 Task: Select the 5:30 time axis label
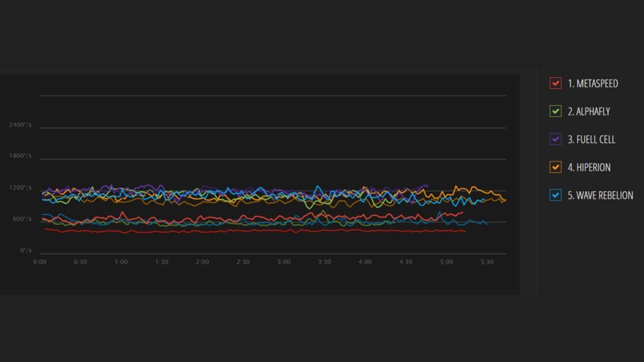pos(487,261)
